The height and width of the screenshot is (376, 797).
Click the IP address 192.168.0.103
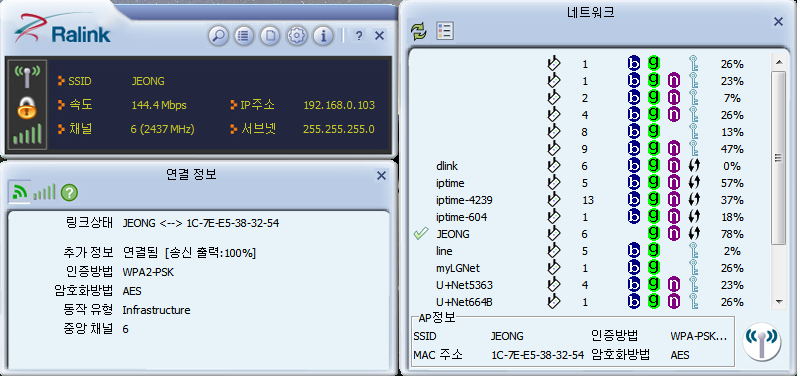[339, 106]
